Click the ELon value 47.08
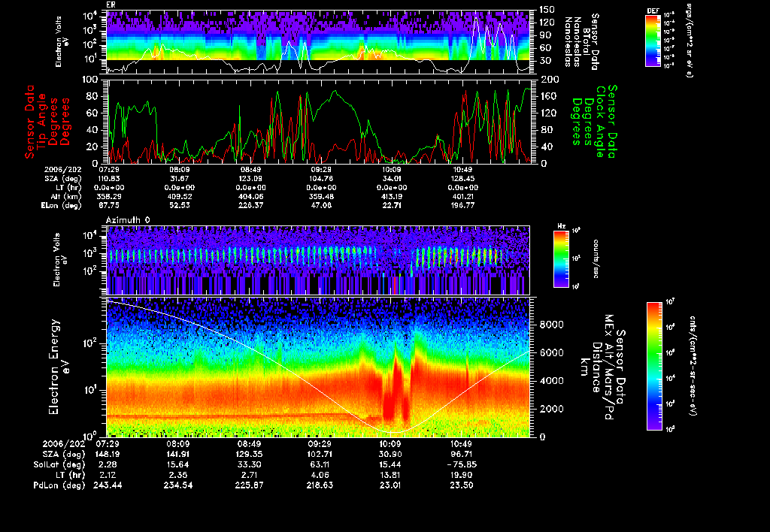The height and width of the screenshot is (532, 770). (321, 205)
